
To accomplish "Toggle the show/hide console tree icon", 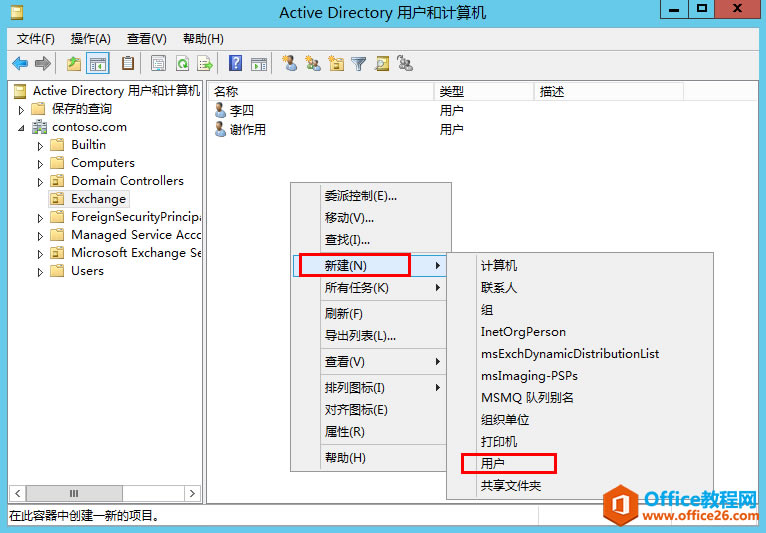I will (98, 64).
